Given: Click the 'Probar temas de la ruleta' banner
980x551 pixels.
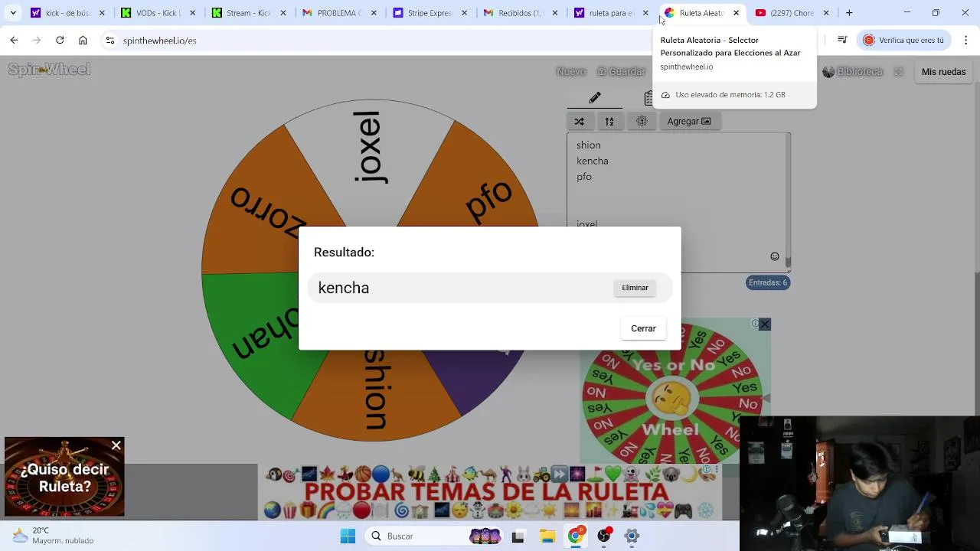Looking at the screenshot, I should [x=488, y=492].
